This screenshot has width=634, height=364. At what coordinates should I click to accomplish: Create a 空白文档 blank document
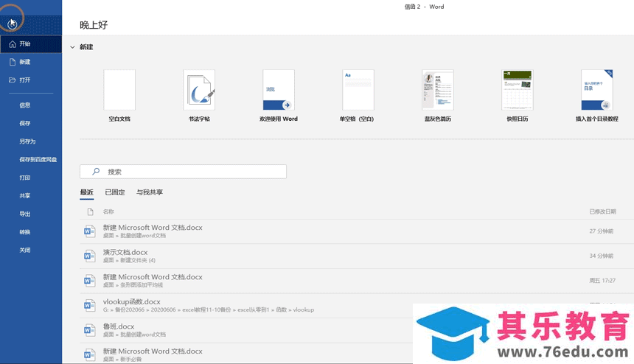(119, 96)
